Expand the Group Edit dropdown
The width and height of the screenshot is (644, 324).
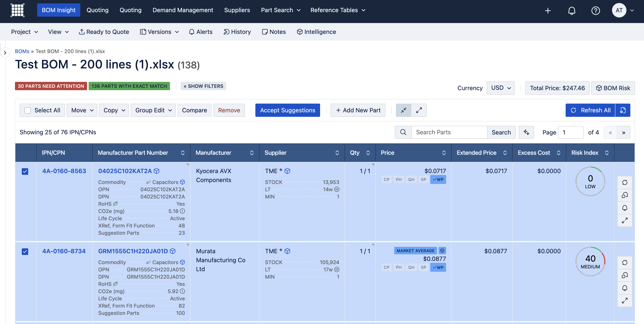pyautogui.click(x=153, y=110)
